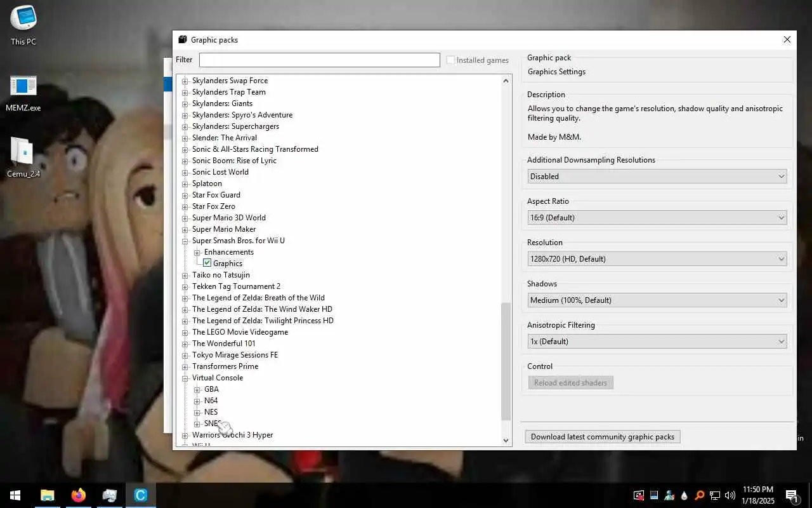Click the tree list scrollbar thumb
This screenshot has height=508, width=812.
[506, 361]
